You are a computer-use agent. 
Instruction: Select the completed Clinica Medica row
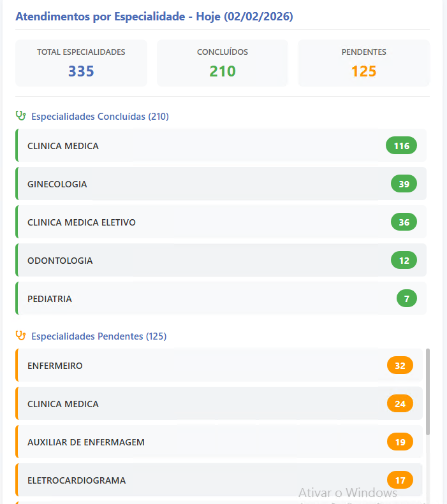(x=191, y=146)
